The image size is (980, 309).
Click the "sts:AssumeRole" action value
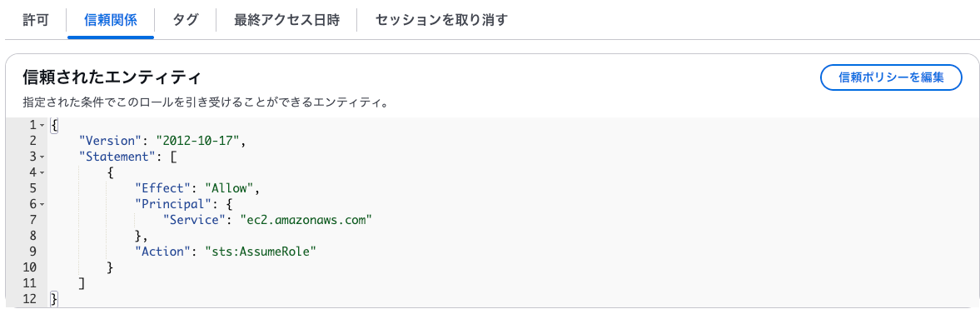(261, 252)
